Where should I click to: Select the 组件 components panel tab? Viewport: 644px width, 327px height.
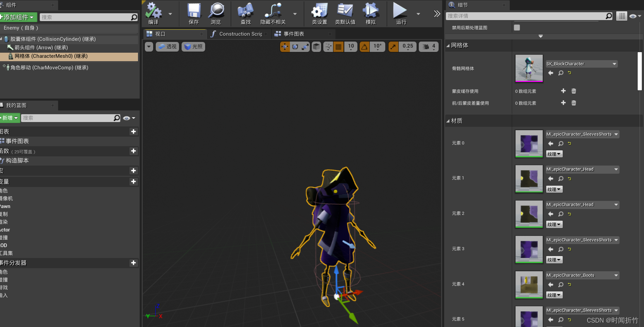click(29, 5)
